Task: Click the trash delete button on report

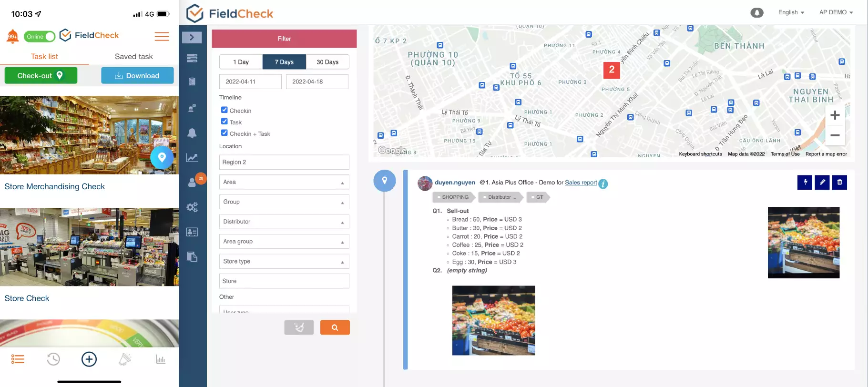Action: [839, 182]
